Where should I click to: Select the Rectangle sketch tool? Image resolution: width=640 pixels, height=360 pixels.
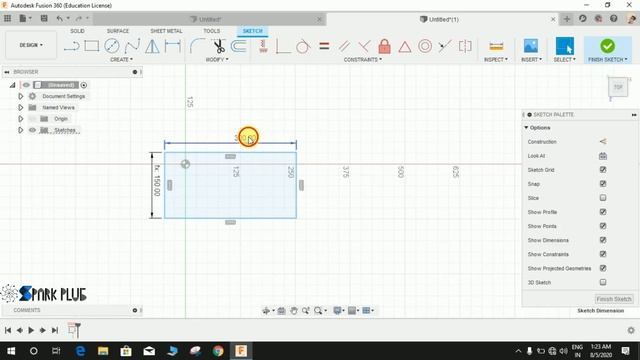pos(91,46)
